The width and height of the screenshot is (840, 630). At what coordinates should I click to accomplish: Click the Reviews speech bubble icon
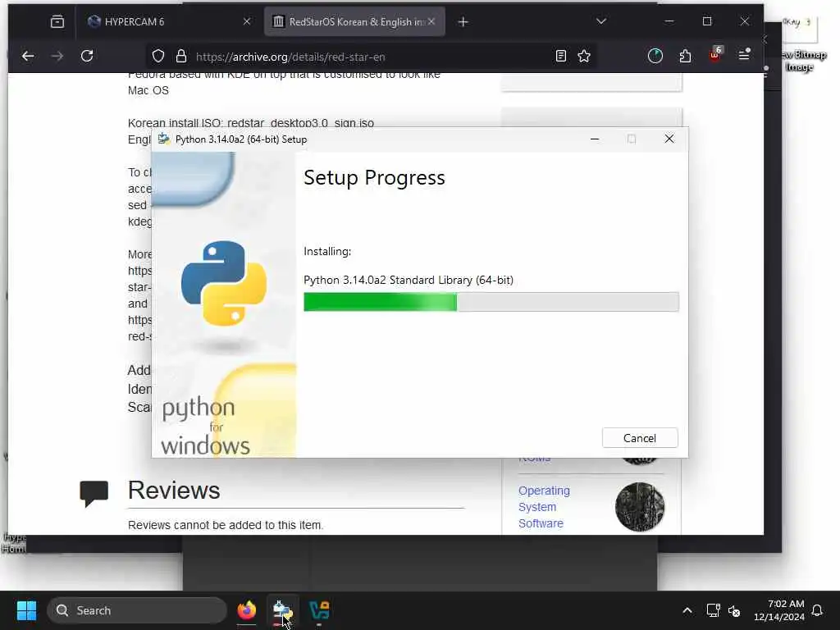[94, 493]
